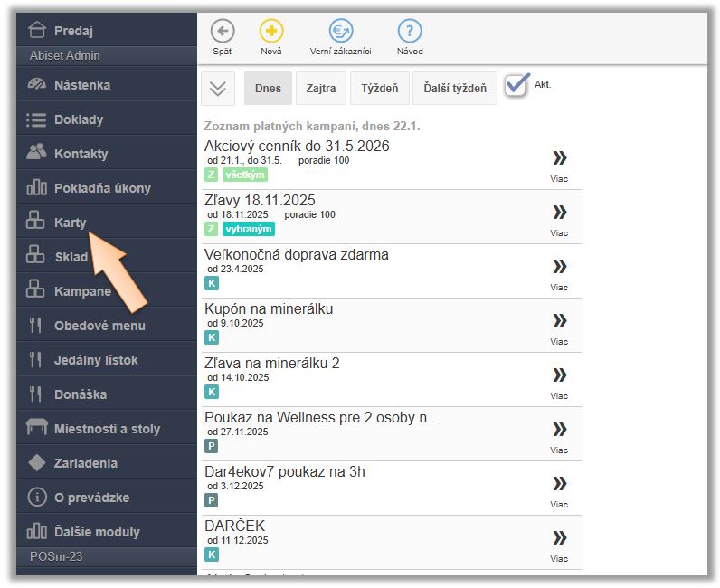Choose the Zajtra filter button
This screenshot has height=588, width=720.
(x=320, y=89)
